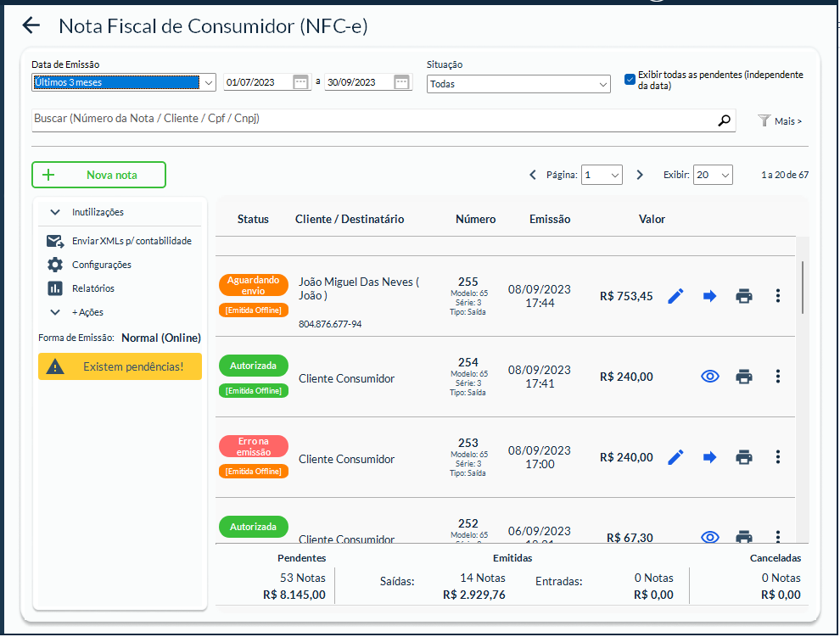Open the three-dot menu for note 253
The height and width of the screenshot is (637, 840).
pyautogui.click(x=778, y=457)
